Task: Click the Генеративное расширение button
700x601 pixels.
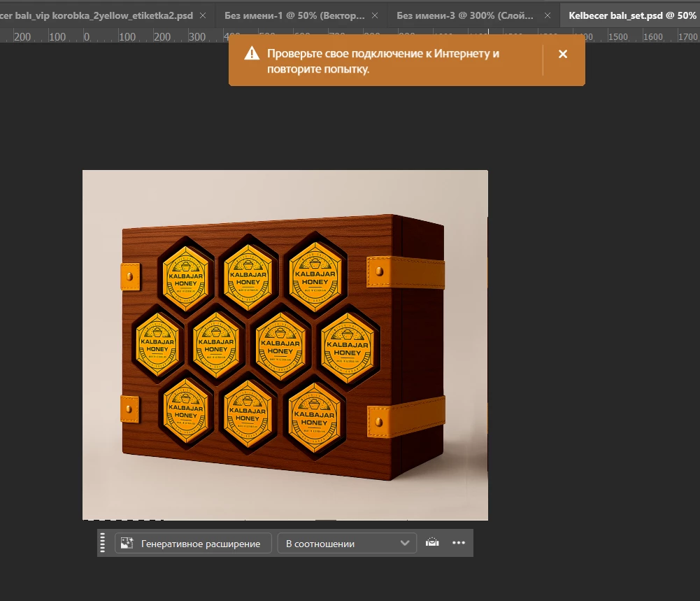Action: 193,544
